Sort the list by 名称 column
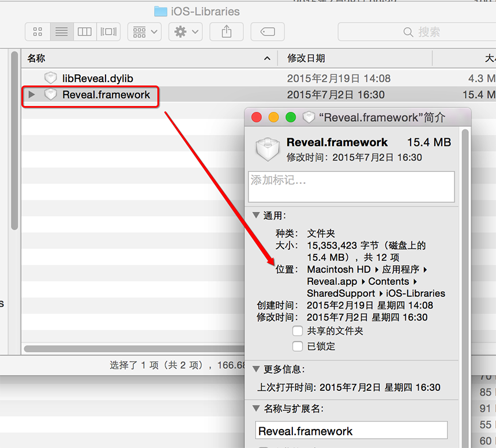Viewport: 496px width, 448px height. pos(149,58)
